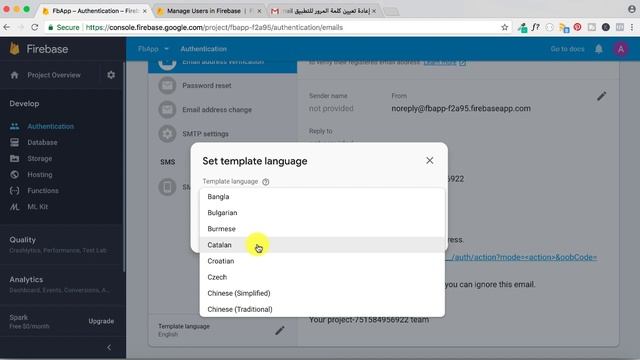The width and height of the screenshot is (640, 360).
Task: Edit the template language pencil icon
Action: pyautogui.click(x=280, y=330)
